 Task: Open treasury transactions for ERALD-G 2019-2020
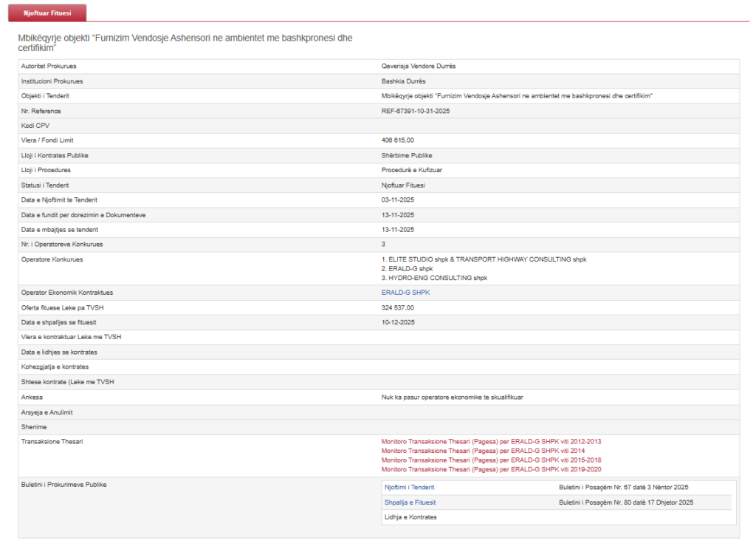tap(491, 469)
